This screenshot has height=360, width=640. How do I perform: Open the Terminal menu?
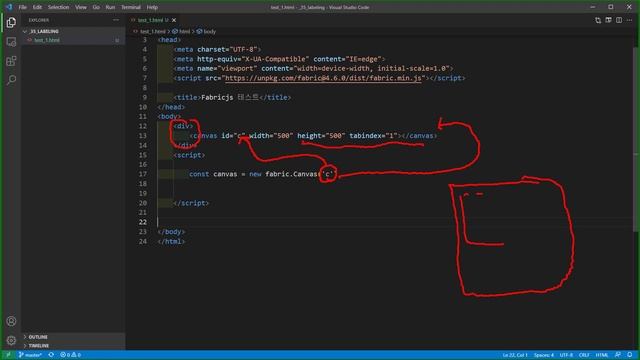[131, 7]
